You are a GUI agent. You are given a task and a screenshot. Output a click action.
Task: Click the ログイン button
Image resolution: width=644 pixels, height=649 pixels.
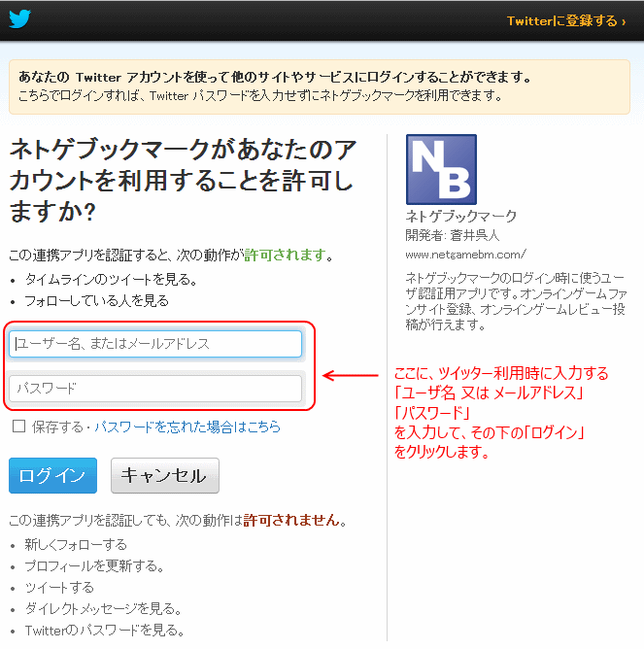(x=53, y=475)
